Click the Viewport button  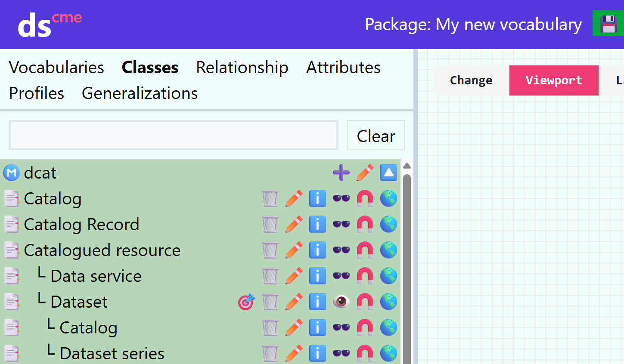[x=553, y=80]
